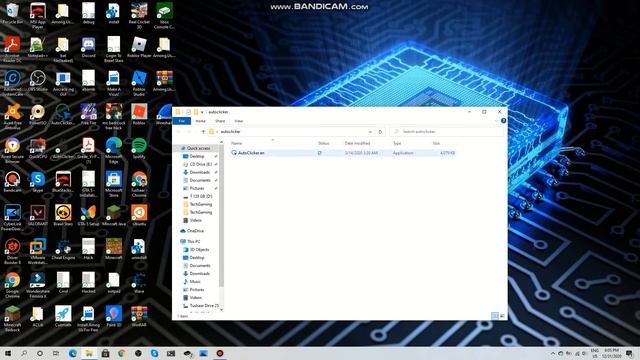Select the MSI App Player desktop icon
Screen dimensions: 640x360
click(38, 16)
